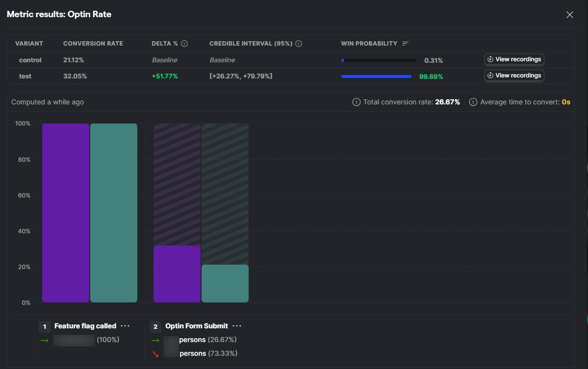Image resolution: width=588 pixels, height=369 pixels.
Task: Open the Optin Form Submit step options menu
Action: [237, 326]
